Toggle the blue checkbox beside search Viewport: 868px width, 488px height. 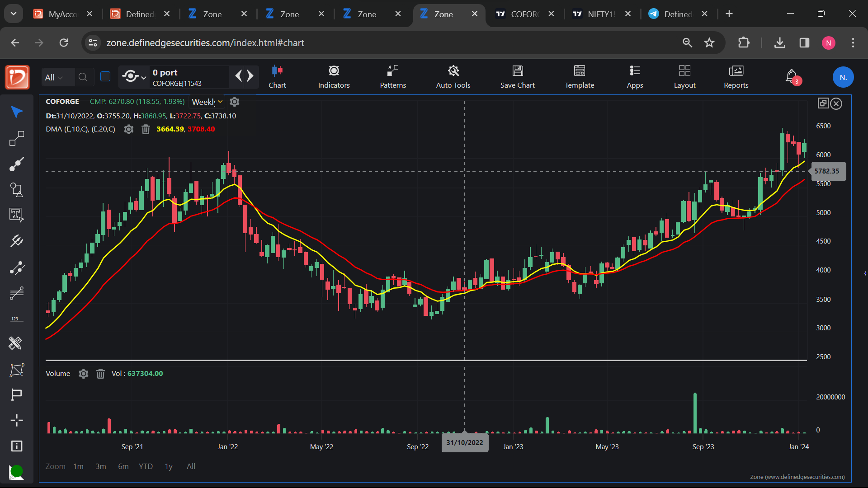click(x=105, y=77)
